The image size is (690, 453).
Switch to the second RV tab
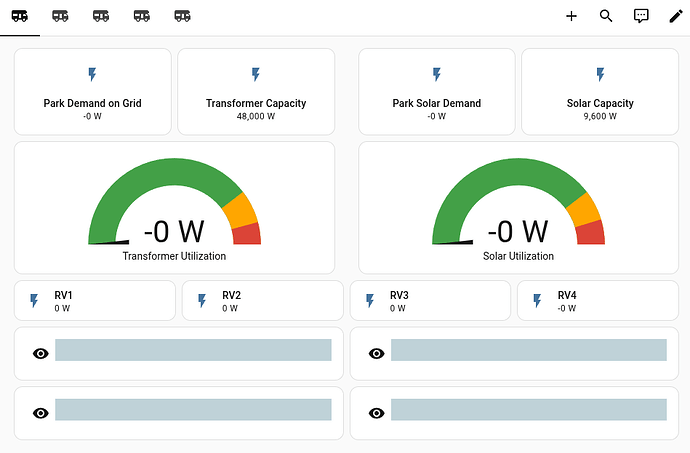coord(60,16)
